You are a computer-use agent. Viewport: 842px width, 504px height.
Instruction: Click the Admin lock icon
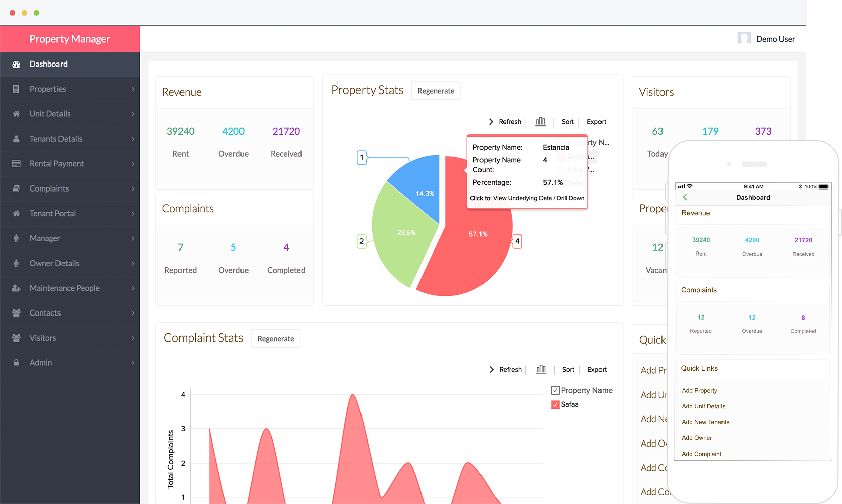pyautogui.click(x=16, y=363)
